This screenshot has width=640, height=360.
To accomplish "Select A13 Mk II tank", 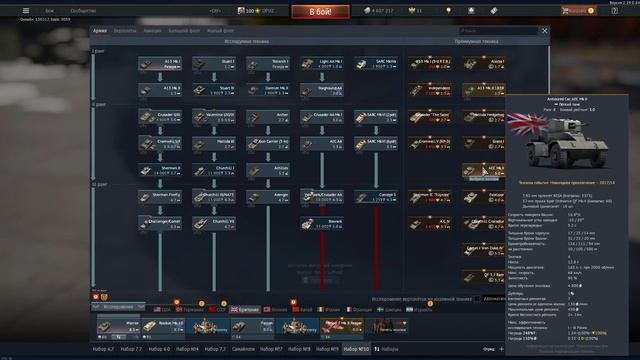I will (x=160, y=90).
